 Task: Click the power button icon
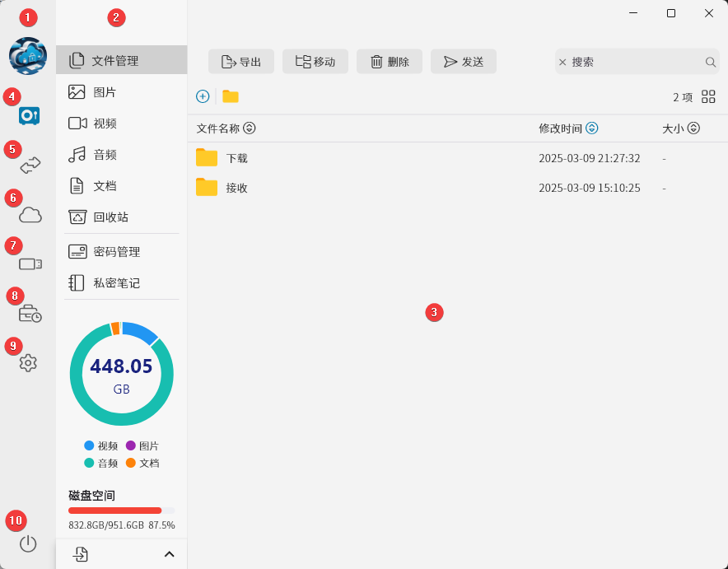click(x=28, y=543)
